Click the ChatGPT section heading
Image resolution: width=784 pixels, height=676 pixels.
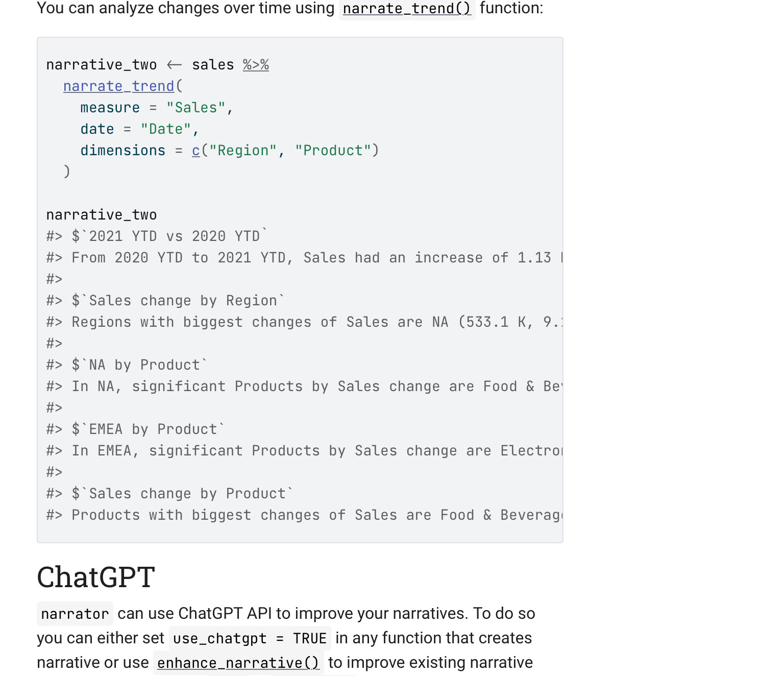[96, 577]
